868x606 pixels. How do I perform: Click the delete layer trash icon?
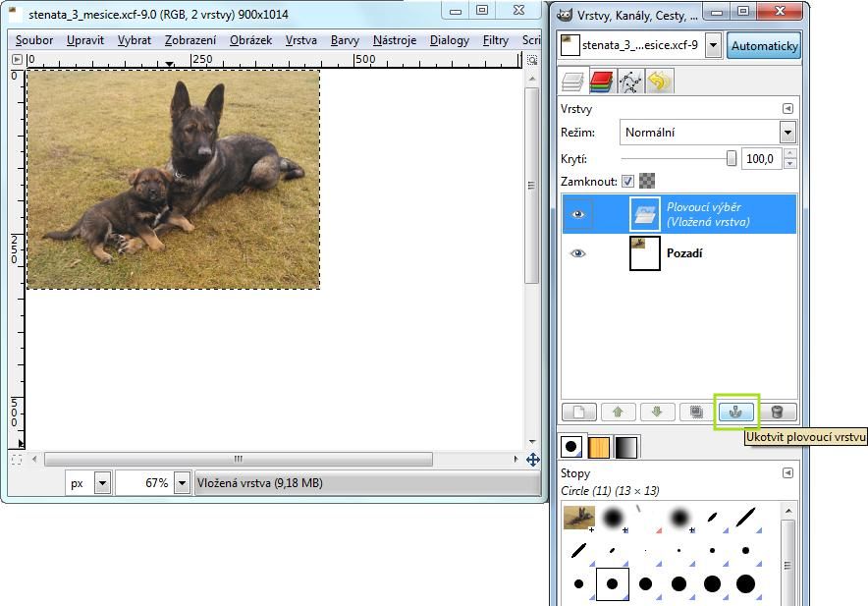(x=777, y=413)
